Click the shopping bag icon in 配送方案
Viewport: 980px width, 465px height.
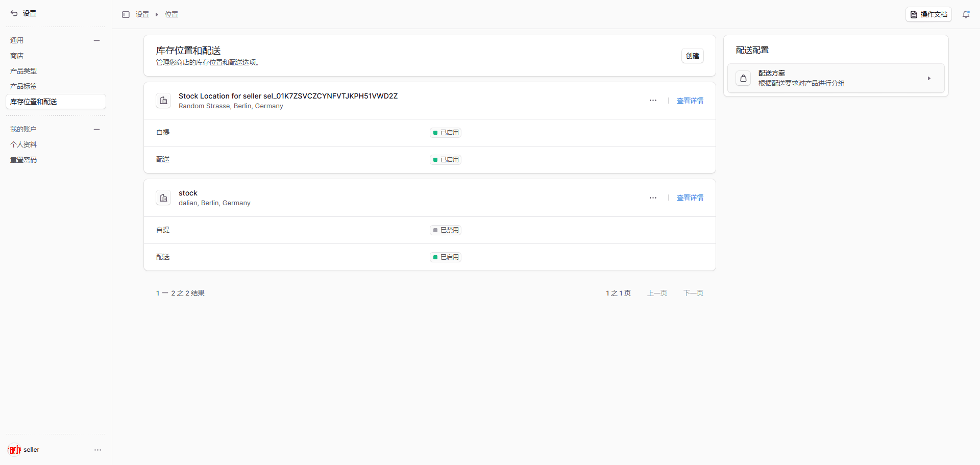point(743,78)
